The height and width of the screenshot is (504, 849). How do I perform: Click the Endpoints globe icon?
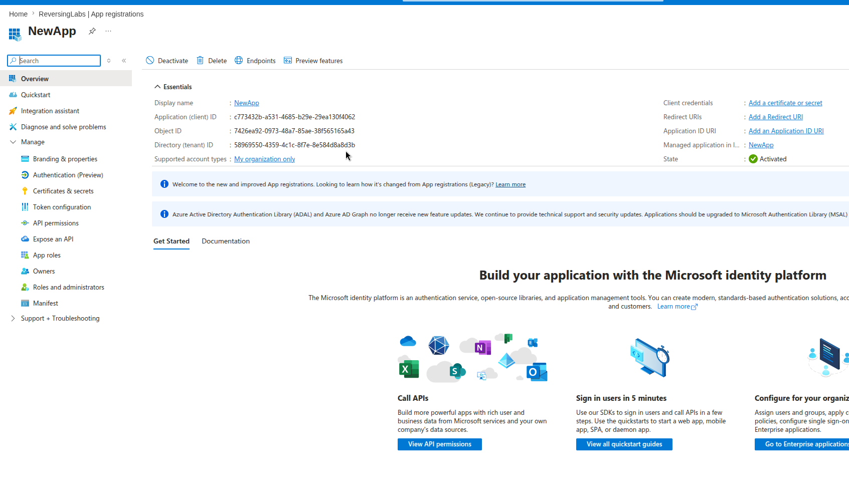(x=239, y=60)
